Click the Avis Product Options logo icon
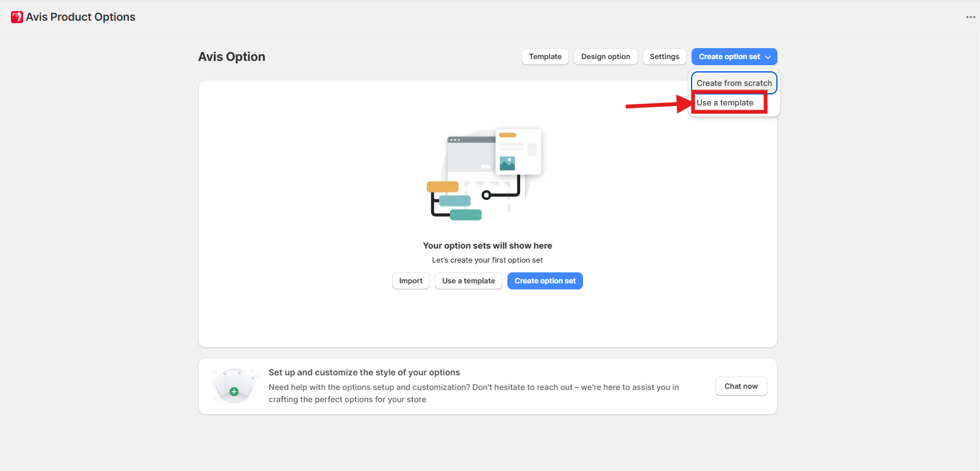This screenshot has height=471, width=980. [17, 17]
